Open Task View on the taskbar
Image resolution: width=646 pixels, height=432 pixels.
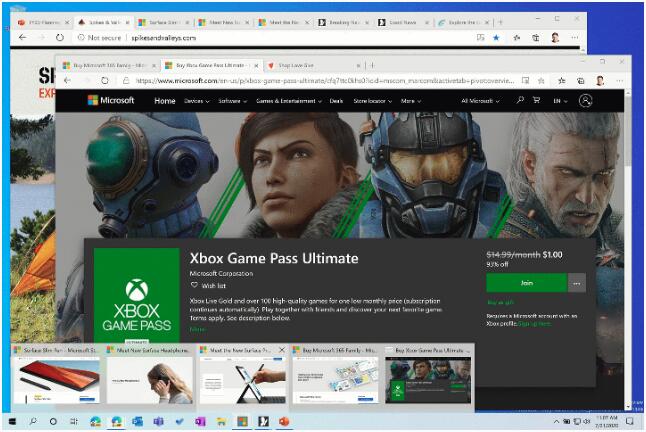73,421
